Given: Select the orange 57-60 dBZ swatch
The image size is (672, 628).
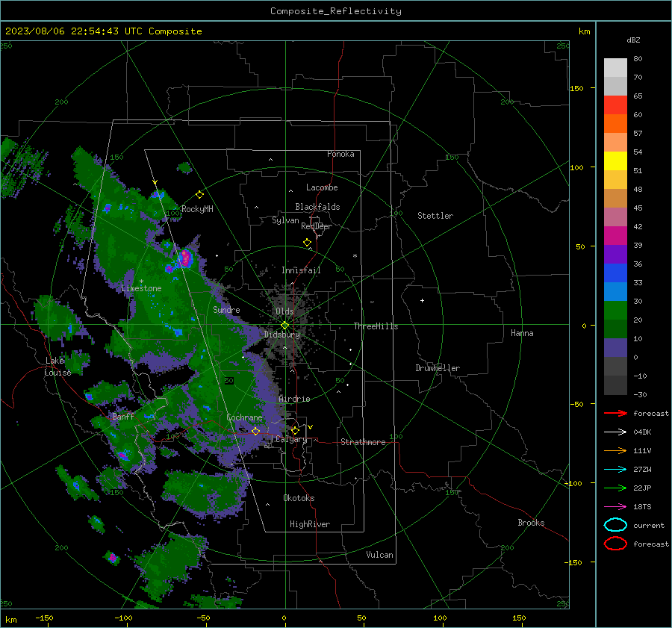Looking at the screenshot, I should pos(615,124).
